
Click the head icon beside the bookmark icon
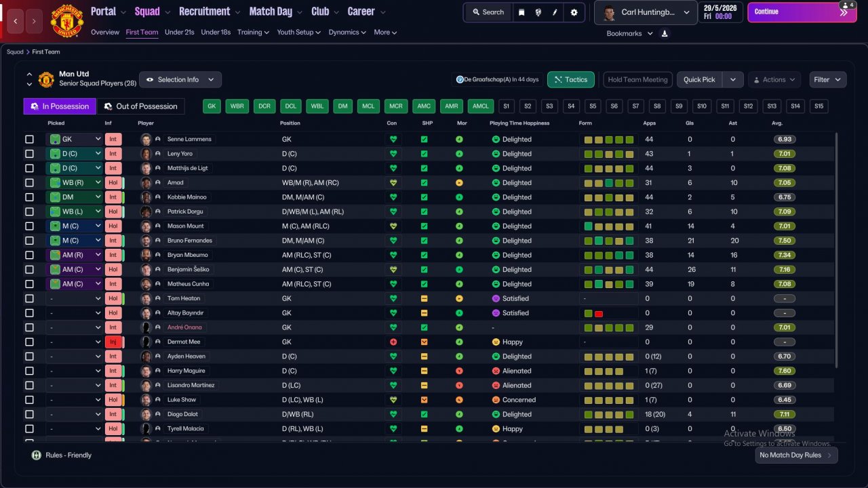coord(538,12)
